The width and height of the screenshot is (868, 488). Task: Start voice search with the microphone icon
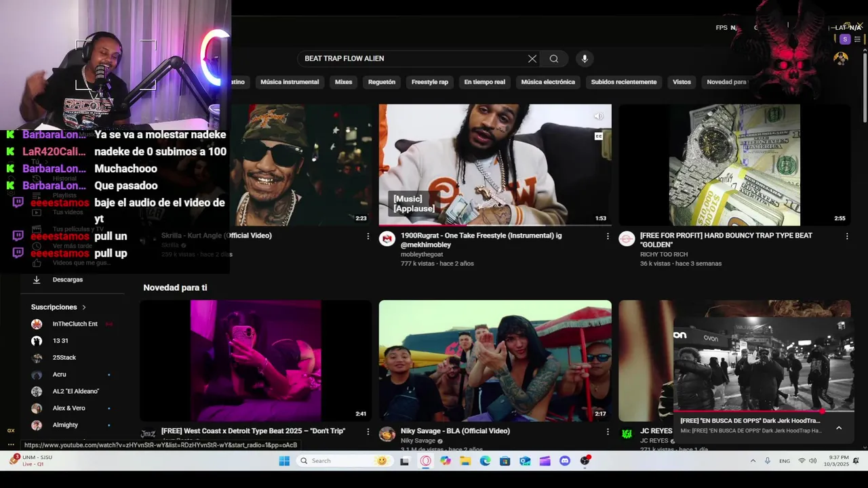point(585,59)
